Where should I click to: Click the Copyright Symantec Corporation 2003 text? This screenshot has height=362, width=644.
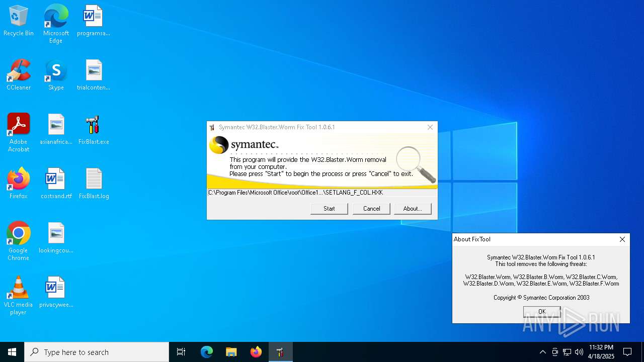point(541,298)
